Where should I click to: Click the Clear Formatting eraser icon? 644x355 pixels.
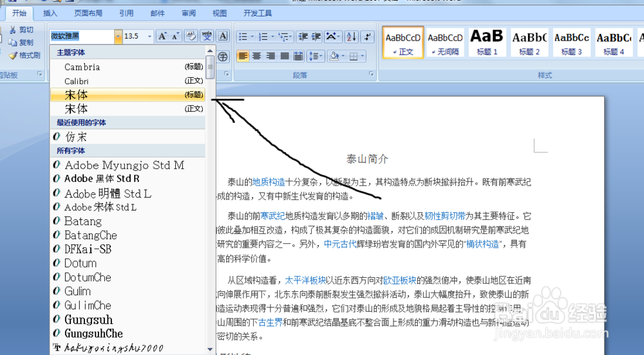(x=191, y=36)
